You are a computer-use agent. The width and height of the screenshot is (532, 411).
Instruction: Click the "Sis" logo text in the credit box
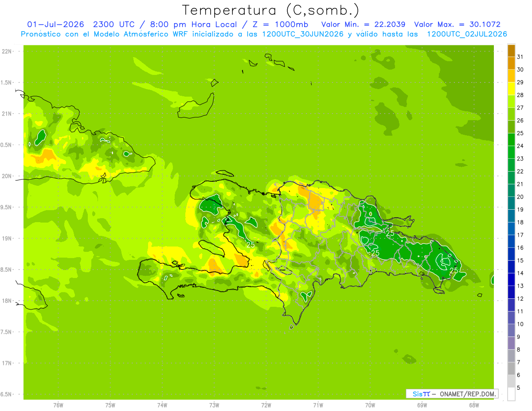(x=417, y=394)
